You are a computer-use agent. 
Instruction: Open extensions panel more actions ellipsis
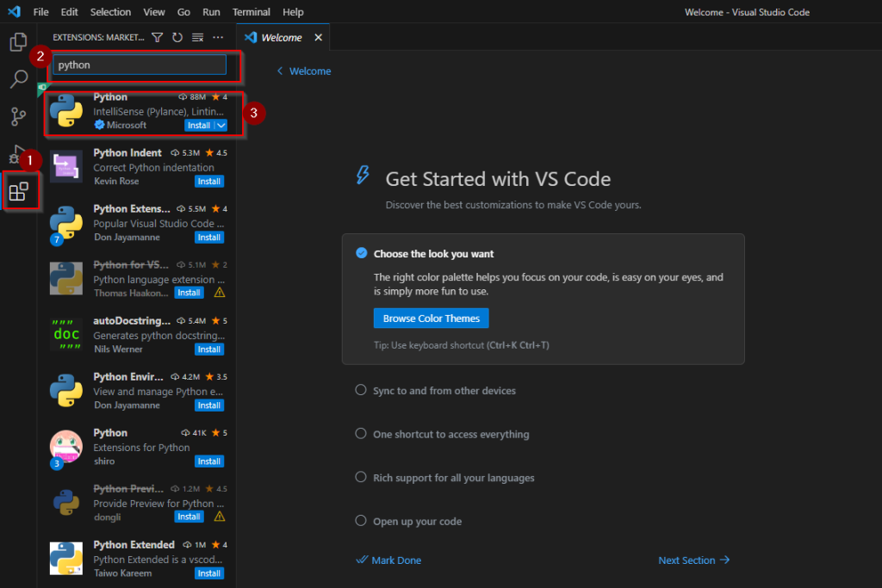click(218, 38)
